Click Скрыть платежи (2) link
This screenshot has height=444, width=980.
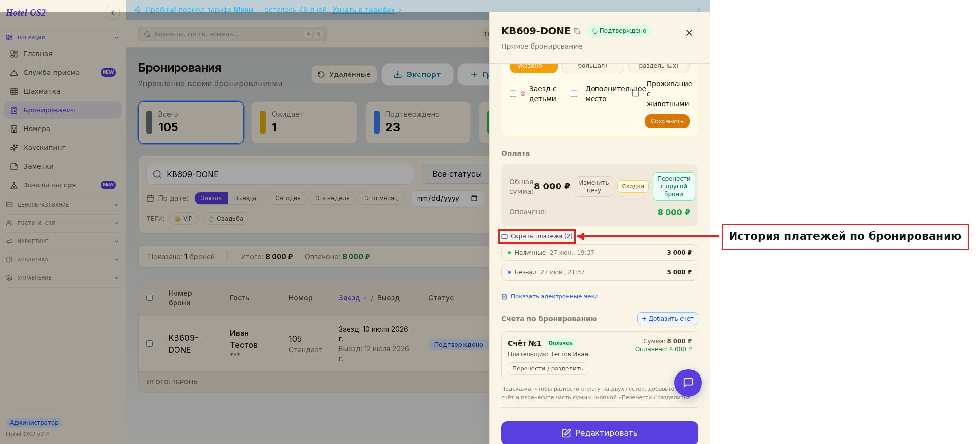537,236
